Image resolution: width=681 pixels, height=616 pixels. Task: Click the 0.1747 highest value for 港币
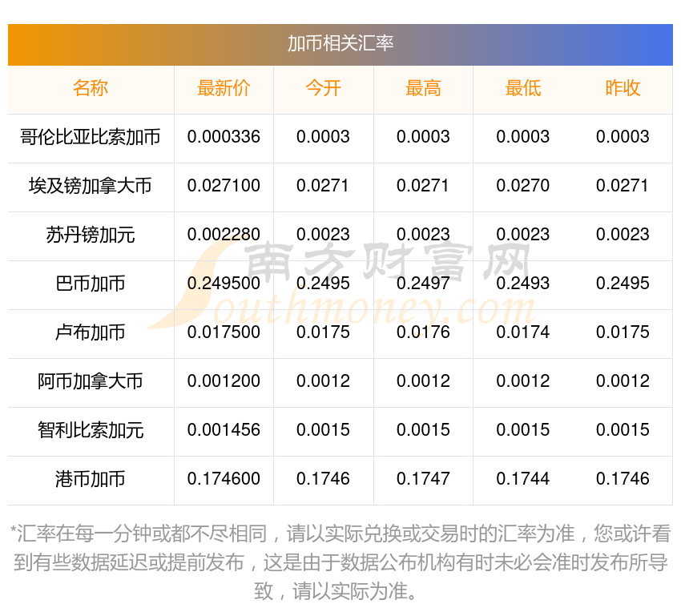point(423,479)
